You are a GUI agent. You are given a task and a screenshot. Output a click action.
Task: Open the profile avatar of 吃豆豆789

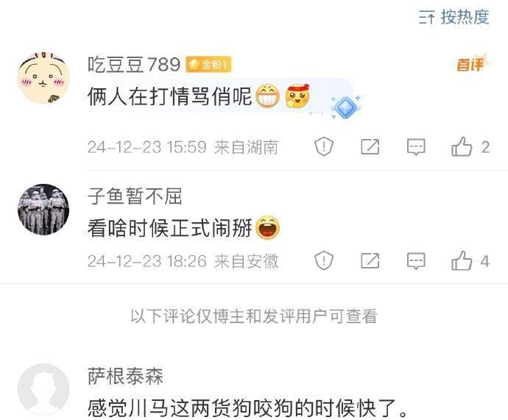pyautogui.click(x=43, y=78)
